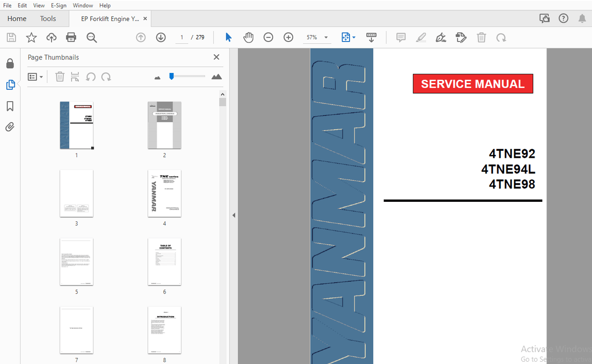
Task: Open the thumbnail options dropdown menu
Action: pyautogui.click(x=35, y=76)
